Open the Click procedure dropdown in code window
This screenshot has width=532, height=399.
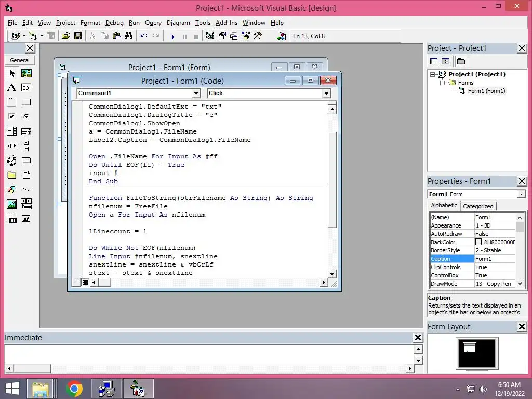pyautogui.click(x=326, y=94)
